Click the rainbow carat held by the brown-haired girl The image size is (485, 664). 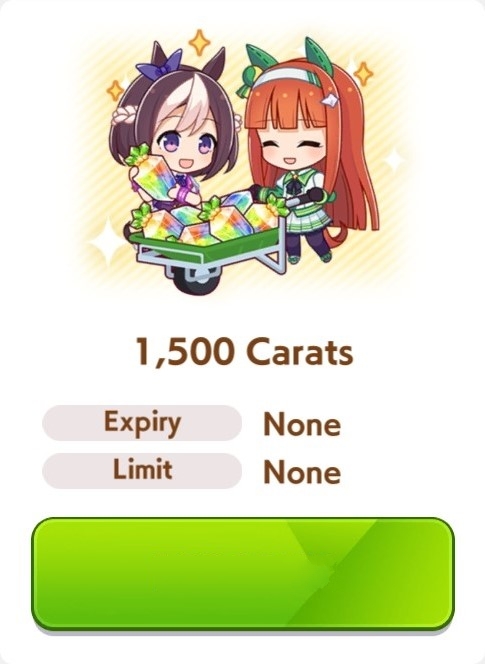[x=150, y=174]
